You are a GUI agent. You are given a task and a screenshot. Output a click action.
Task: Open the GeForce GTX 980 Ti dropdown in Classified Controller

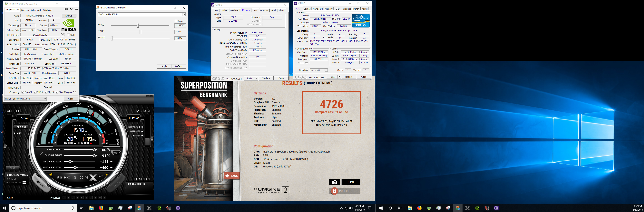tap(184, 14)
